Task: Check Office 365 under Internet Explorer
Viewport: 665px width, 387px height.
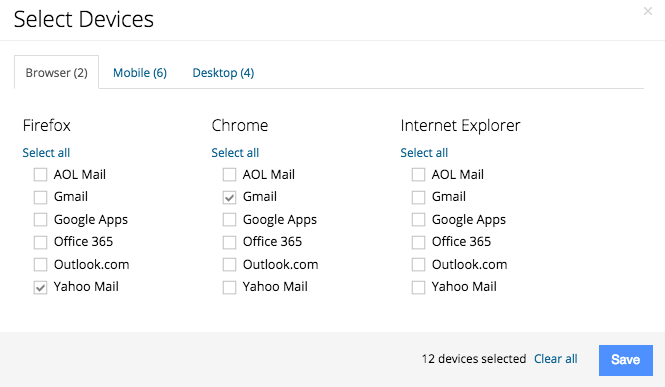Action: [x=418, y=242]
